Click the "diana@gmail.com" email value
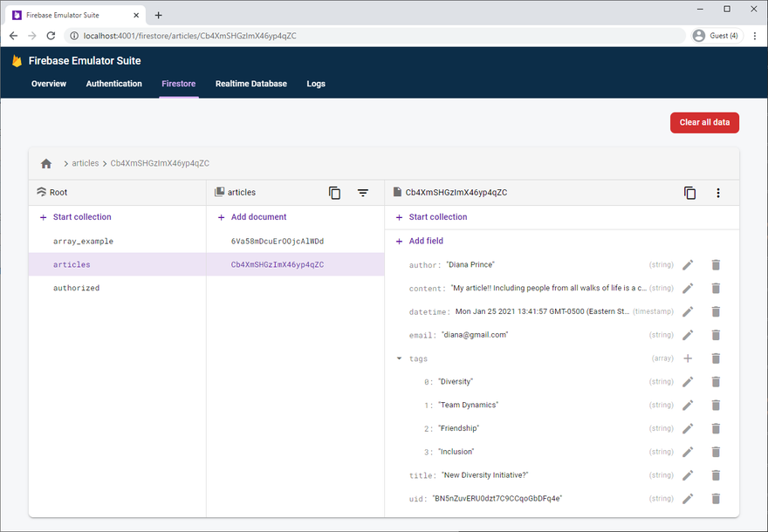 click(475, 335)
